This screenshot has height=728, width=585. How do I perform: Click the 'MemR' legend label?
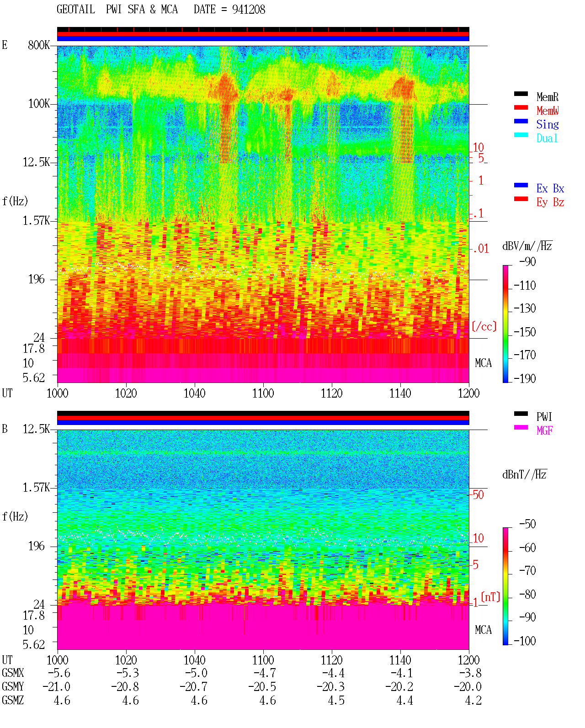548,97
